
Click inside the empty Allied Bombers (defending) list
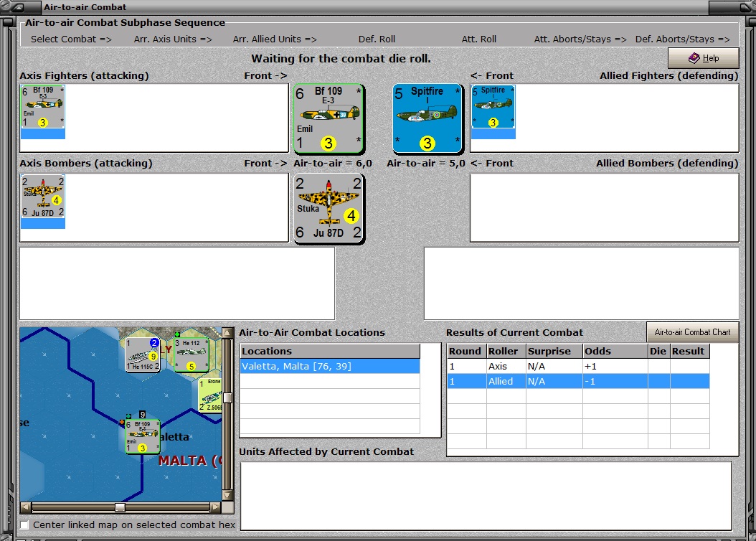click(x=605, y=207)
